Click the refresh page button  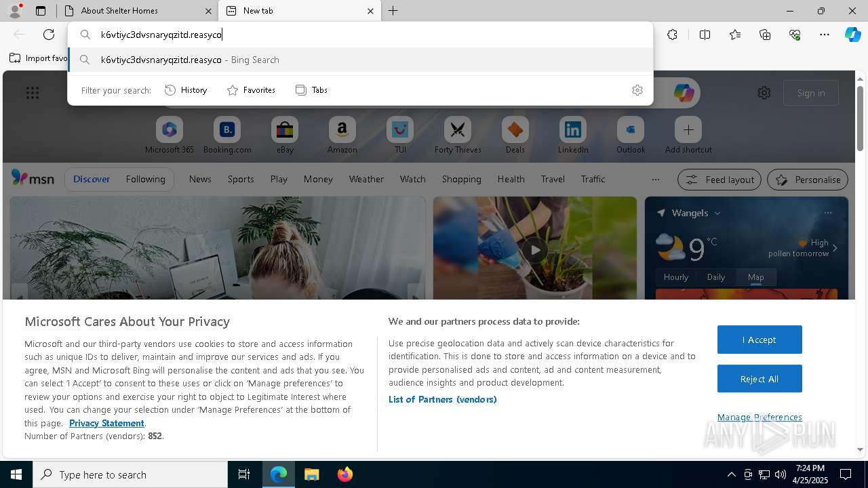[x=49, y=35]
